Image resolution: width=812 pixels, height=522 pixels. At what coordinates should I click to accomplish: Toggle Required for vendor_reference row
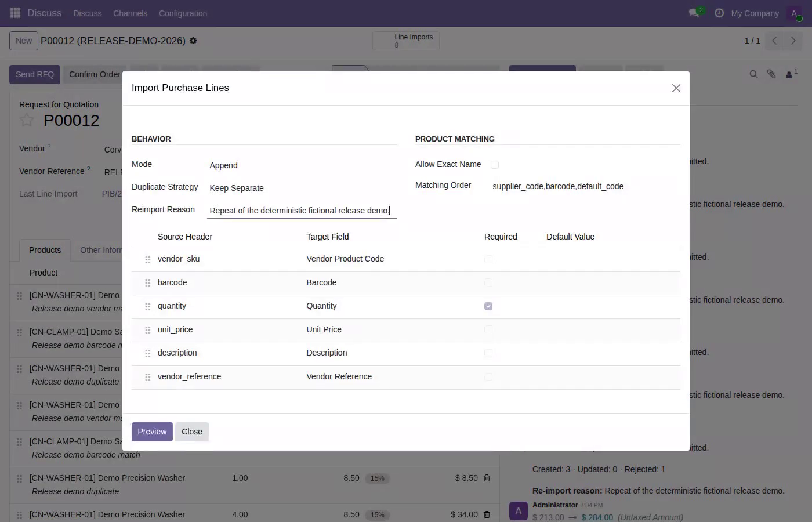click(x=488, y=377)
